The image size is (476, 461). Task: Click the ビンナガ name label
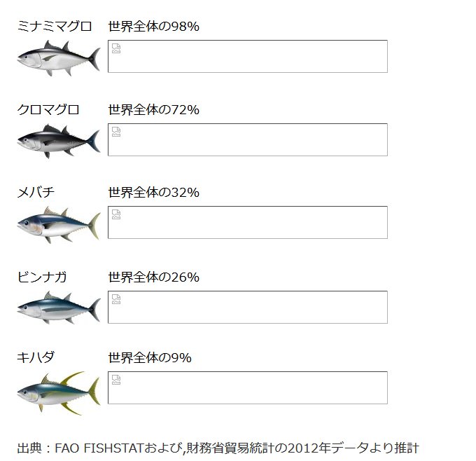pos(42,277)
